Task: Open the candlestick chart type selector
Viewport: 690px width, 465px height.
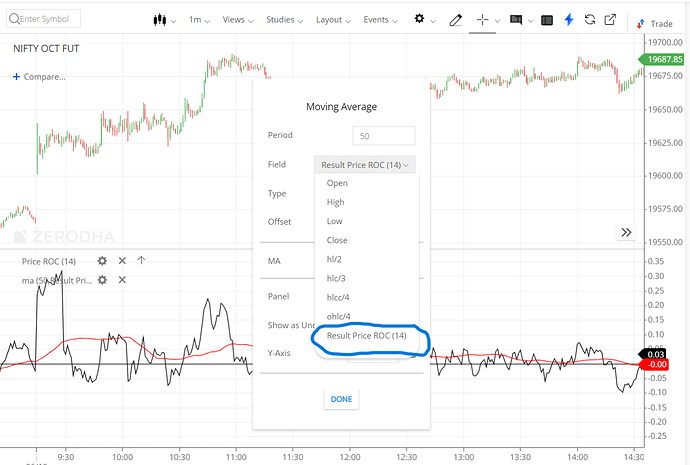Action: 164,19
